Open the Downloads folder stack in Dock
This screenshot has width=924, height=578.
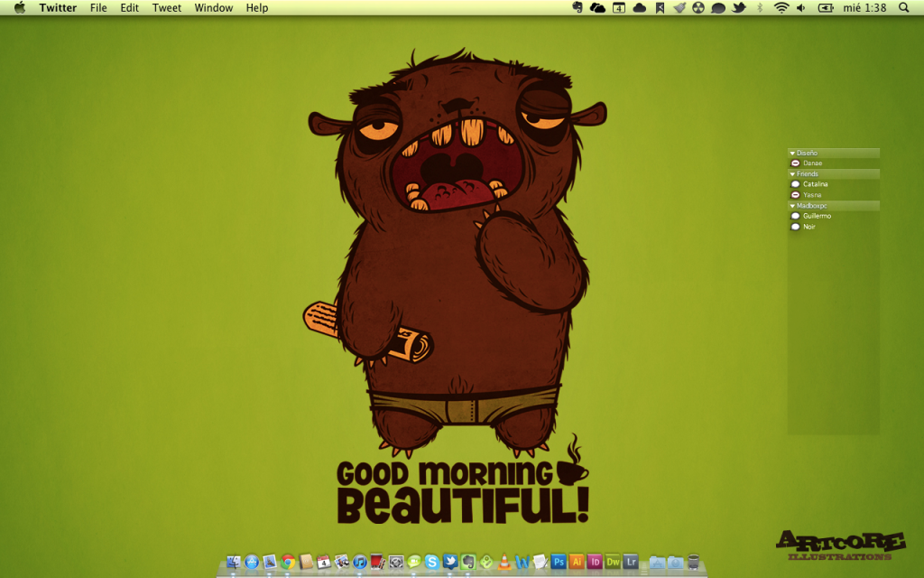pyautogui.click(x=675, y=562)
